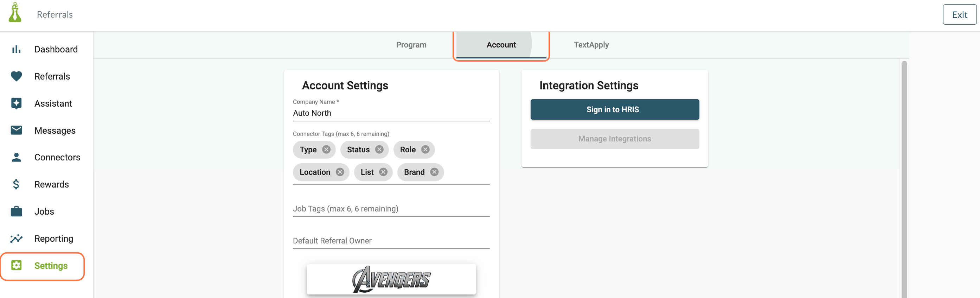Click the Dashboard bar chart icon
Screen dimensions: 980x298
tap(17, 50)
